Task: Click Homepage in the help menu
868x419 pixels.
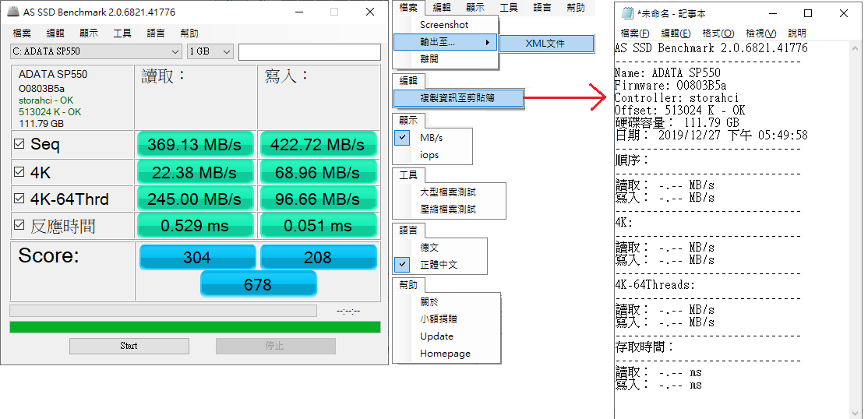Action: point(445,353)
